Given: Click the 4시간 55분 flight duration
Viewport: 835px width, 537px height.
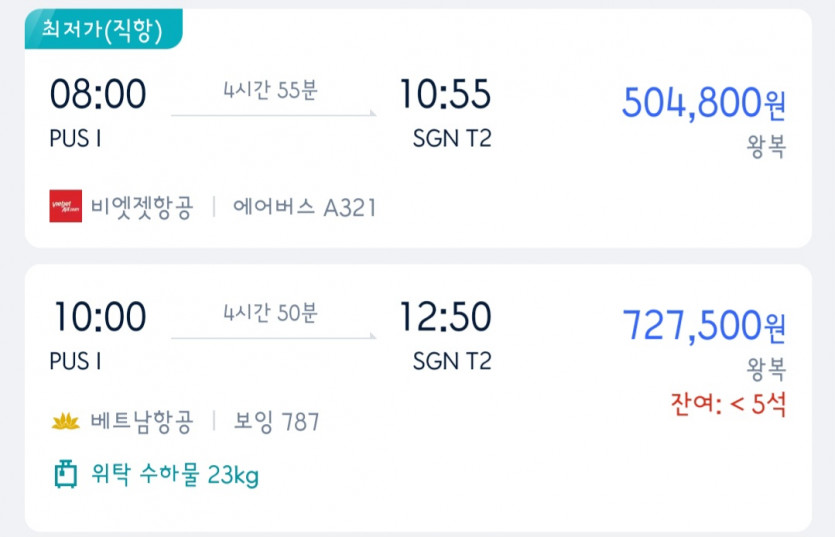Looking at the screenshot, I should coord(270,89).
